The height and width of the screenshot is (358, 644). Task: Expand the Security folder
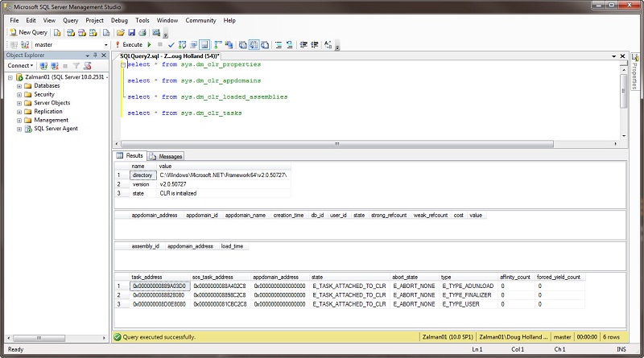point(19,94)
